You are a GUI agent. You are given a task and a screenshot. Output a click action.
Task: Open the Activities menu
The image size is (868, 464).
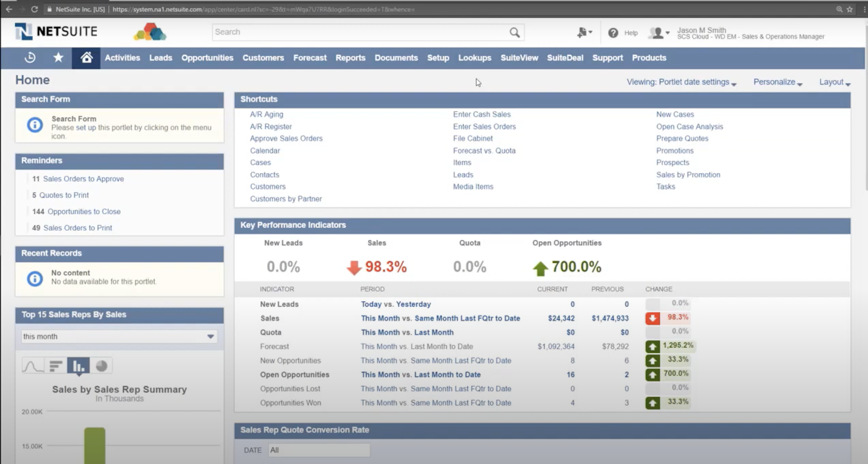click(x=122, y=58)
